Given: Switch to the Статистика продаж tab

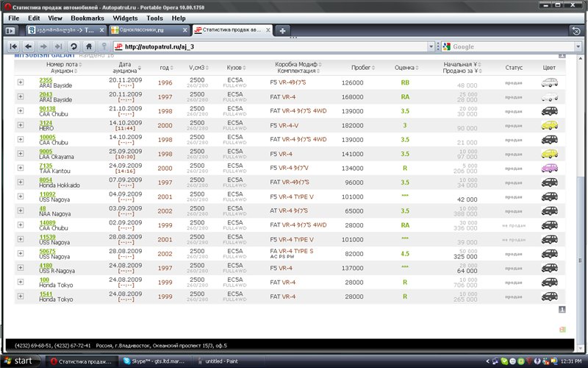Looking at the screenshot, I should click(x=232, y=30).
